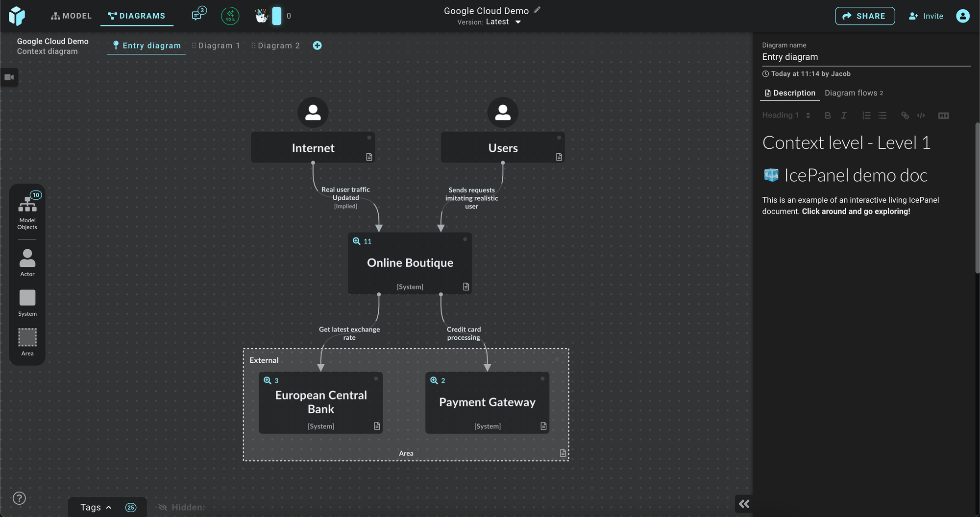Screen dimensions: 980x517
Task: Select the Area object tool
Action: 27,342
